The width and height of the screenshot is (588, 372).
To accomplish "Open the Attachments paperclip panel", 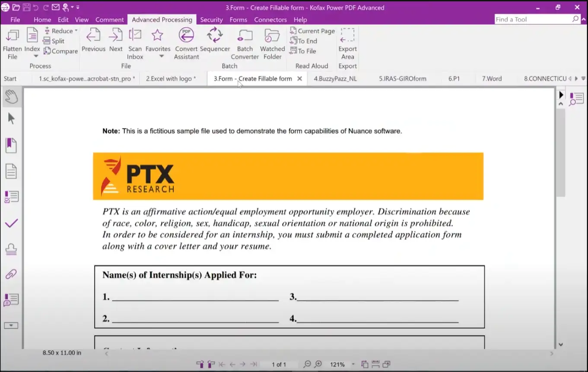I will tap(11, 274).
